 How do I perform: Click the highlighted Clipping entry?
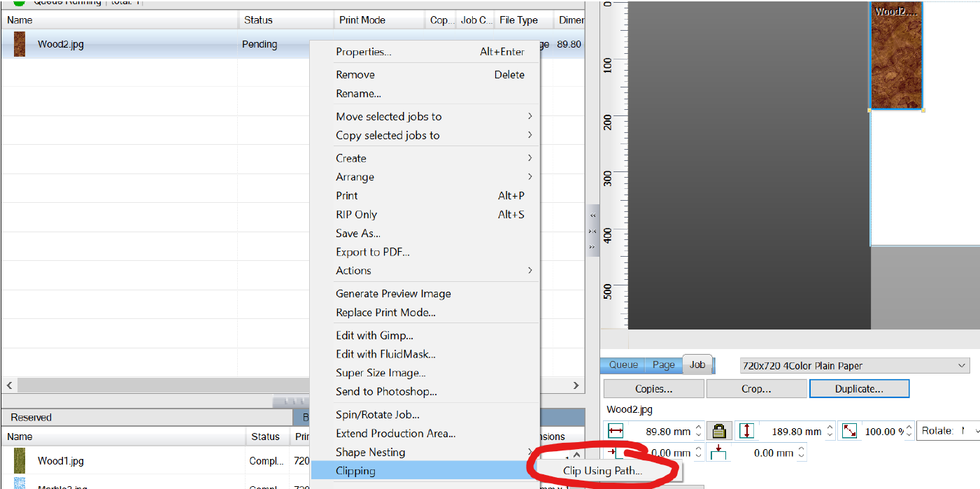425,471
